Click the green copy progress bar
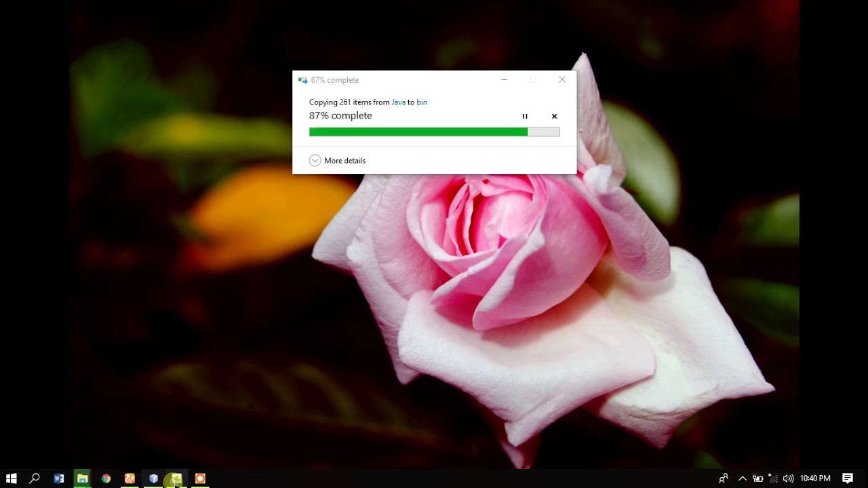868x488 pixels. click(x=434, y=132)
